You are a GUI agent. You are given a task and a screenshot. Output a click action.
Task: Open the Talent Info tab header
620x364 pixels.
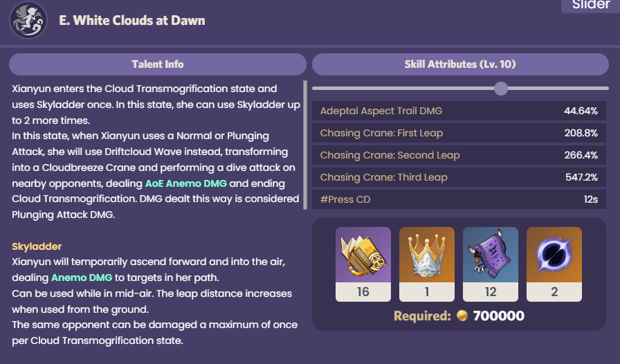[158, 64]
